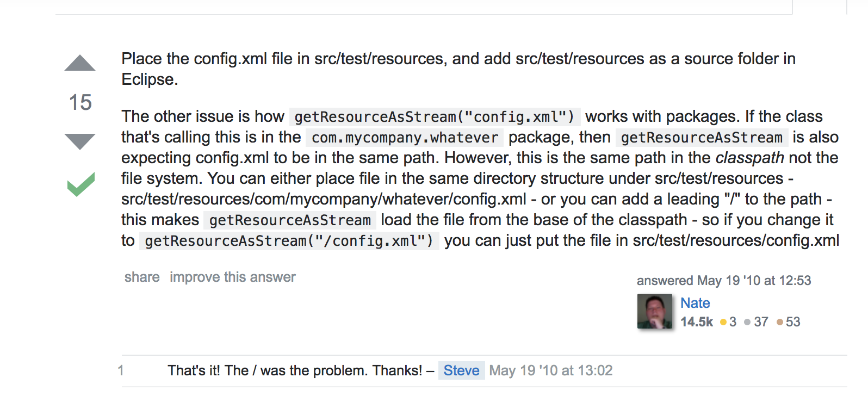The image size is (868, 396).
Task: Click the comment's upvote score of 1
Action: click(x=121, y=370)
